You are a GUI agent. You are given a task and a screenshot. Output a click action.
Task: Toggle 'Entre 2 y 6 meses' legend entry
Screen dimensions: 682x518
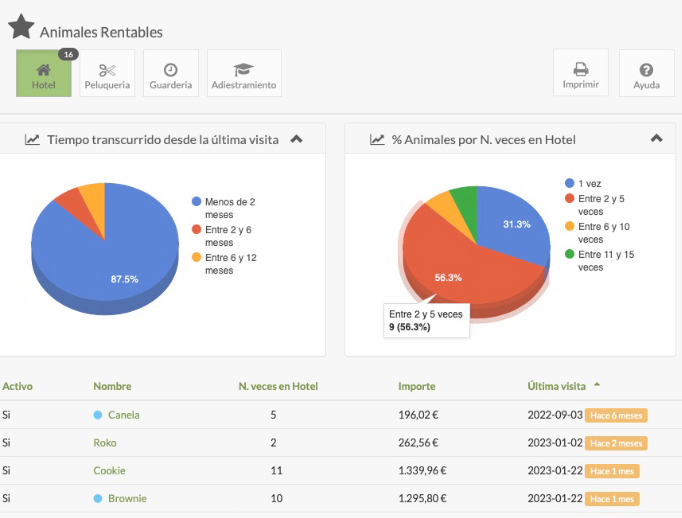tap(224, 236)
